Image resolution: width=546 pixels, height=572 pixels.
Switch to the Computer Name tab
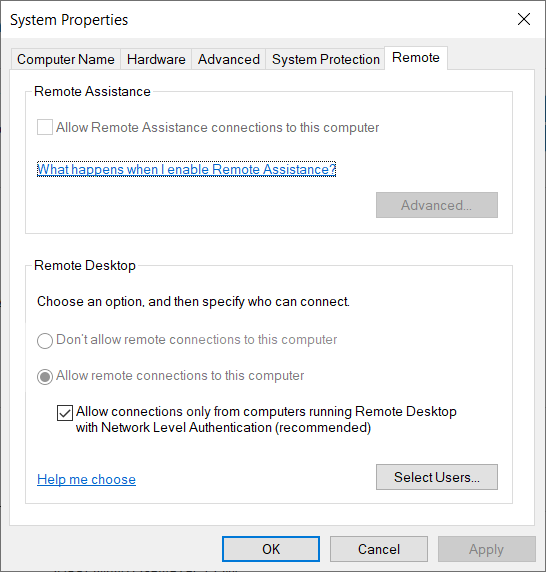(x=66, y=59)
